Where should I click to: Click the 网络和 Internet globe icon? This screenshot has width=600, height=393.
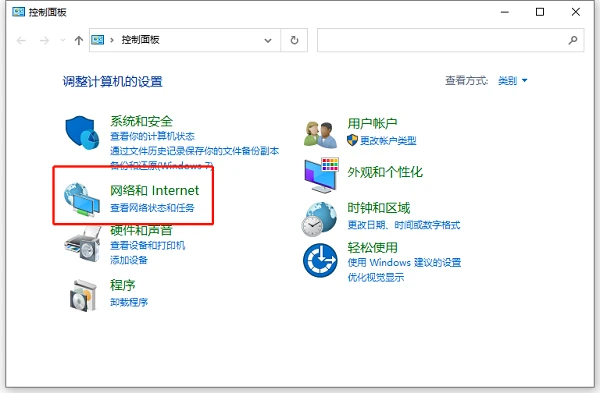(82, 199)
